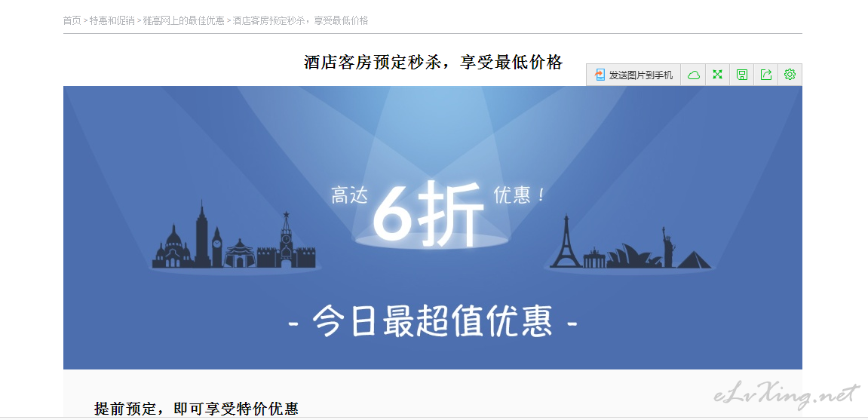
Task: Go to 首页 in the breadcrumb
Action: pyautogui.click(x=72, y=20)
